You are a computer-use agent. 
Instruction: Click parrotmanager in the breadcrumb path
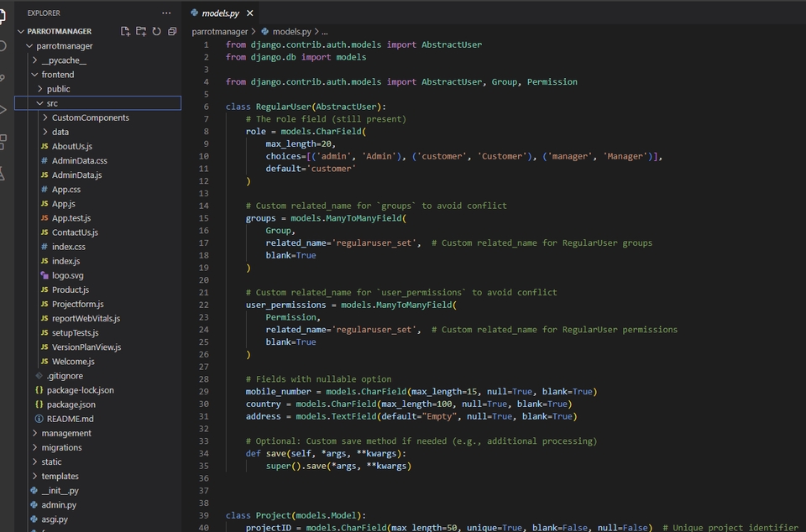pyautogui.click(x=219, y=31)
